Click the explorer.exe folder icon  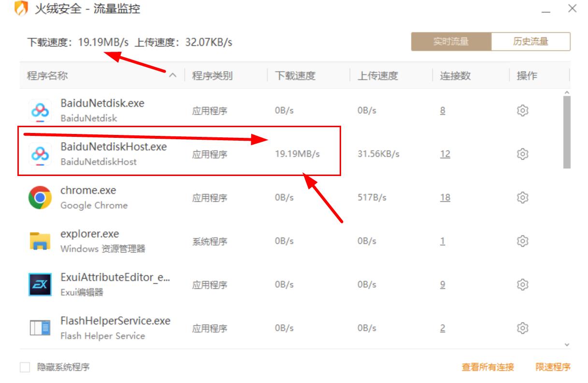pyautogui.click(x=40, y=241)
